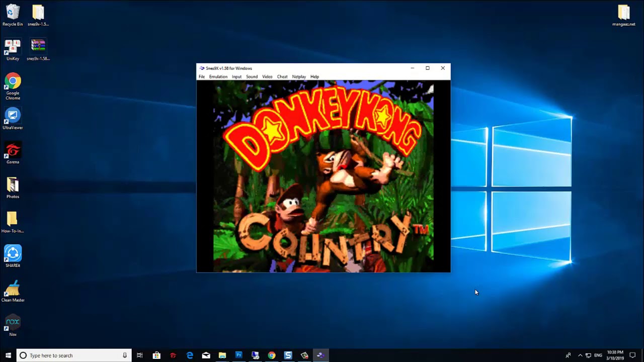Open Snagit from the taskbar

288,355
